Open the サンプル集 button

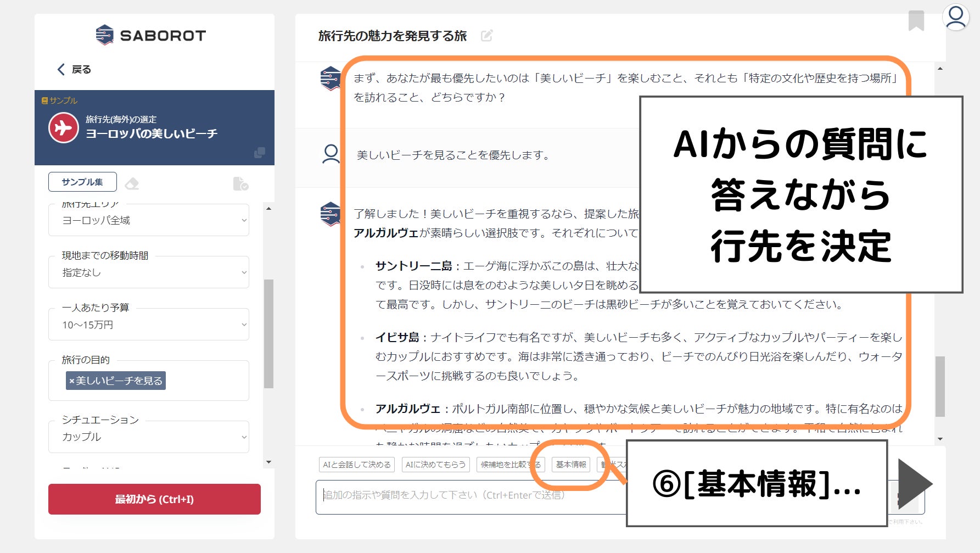click(82, 182)
